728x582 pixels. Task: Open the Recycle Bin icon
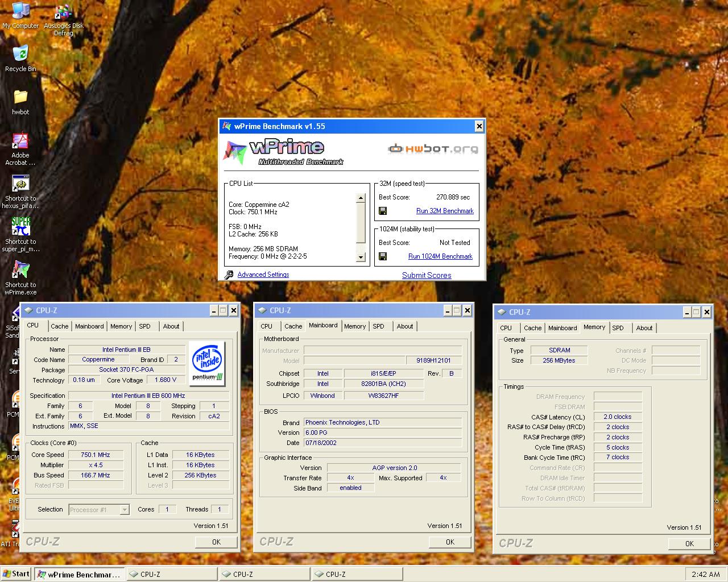click(x=20, y=59)
